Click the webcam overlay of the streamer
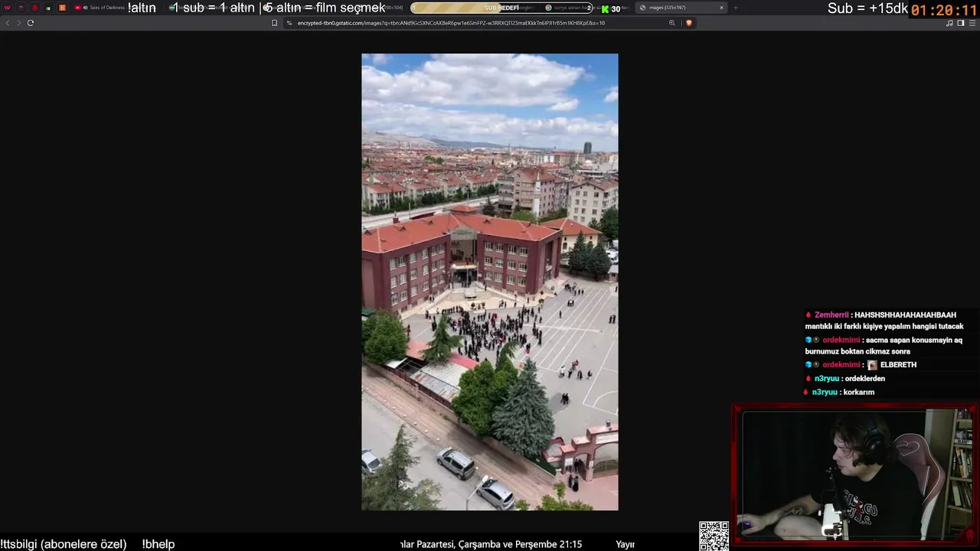 854,475
